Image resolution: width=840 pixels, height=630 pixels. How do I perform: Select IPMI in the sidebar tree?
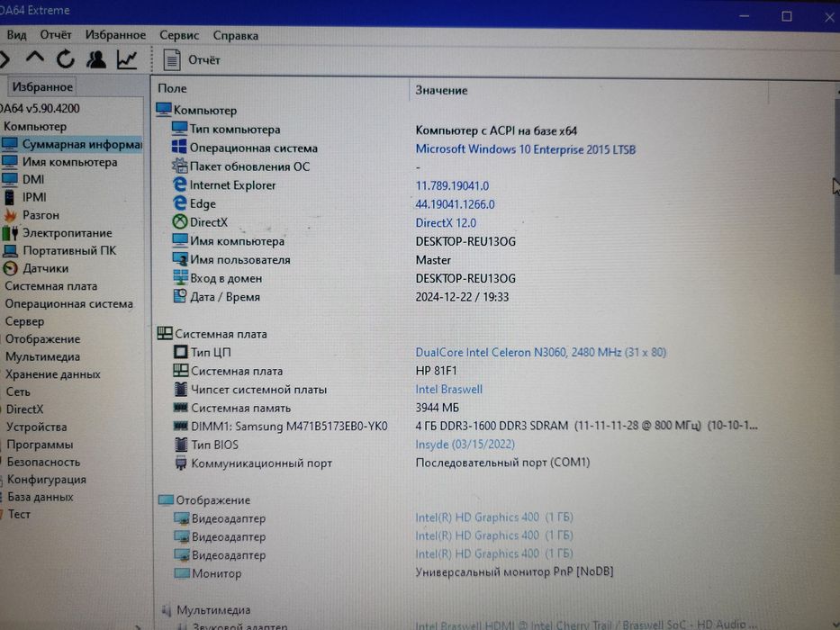[x=24, y=197]
